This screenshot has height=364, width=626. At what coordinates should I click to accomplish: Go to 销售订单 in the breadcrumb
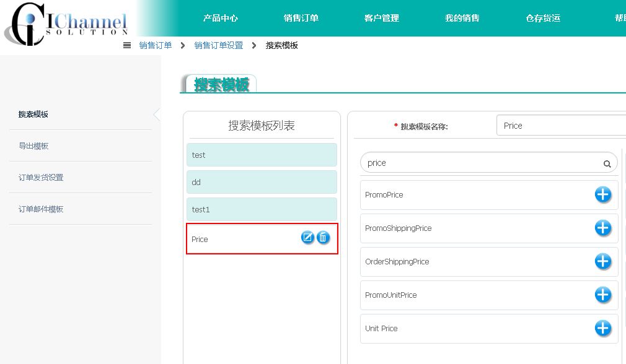coord(156,45)
